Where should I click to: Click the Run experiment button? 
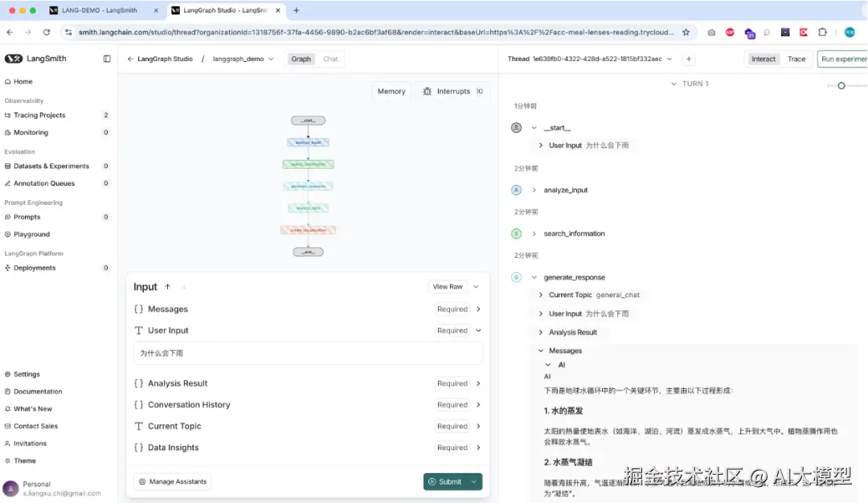point(842,59)
